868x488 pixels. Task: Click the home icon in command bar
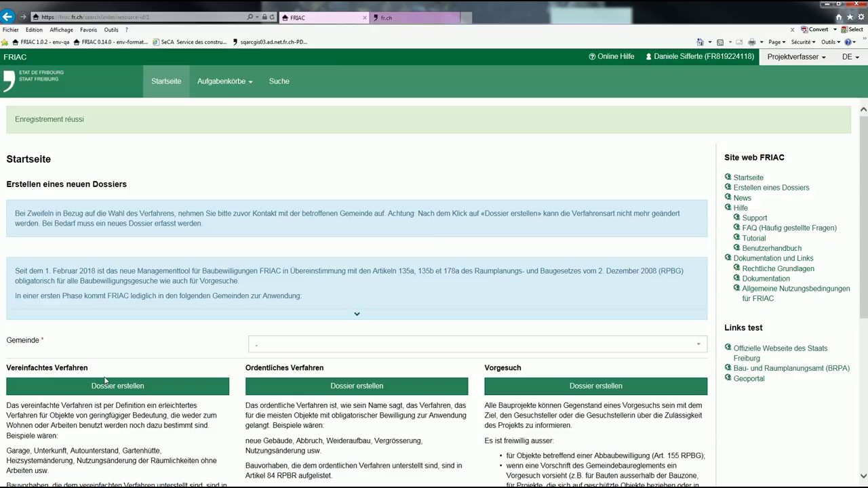(700, 42)
